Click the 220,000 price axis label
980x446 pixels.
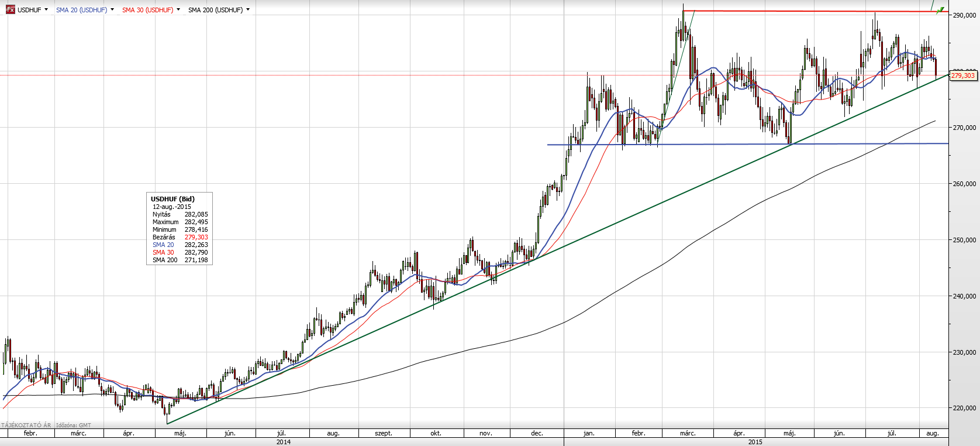964,408
